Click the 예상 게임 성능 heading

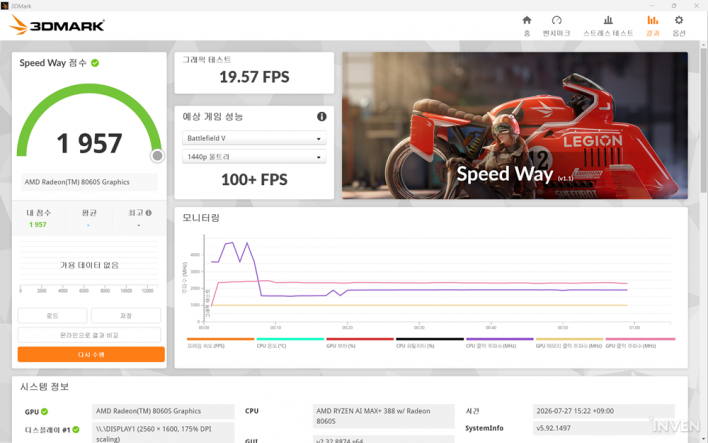tap(213, 117)
